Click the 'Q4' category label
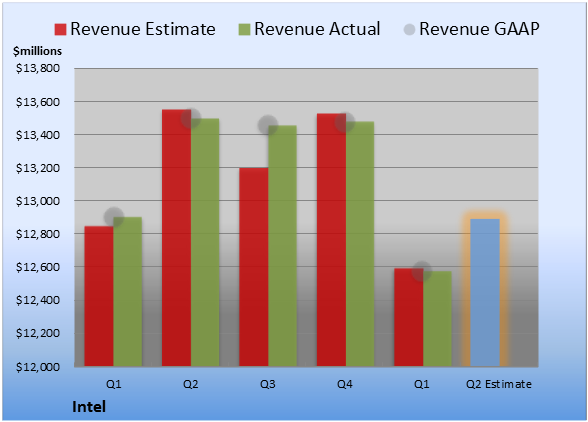This screenshot has width=588, height=422. point(345,384)
